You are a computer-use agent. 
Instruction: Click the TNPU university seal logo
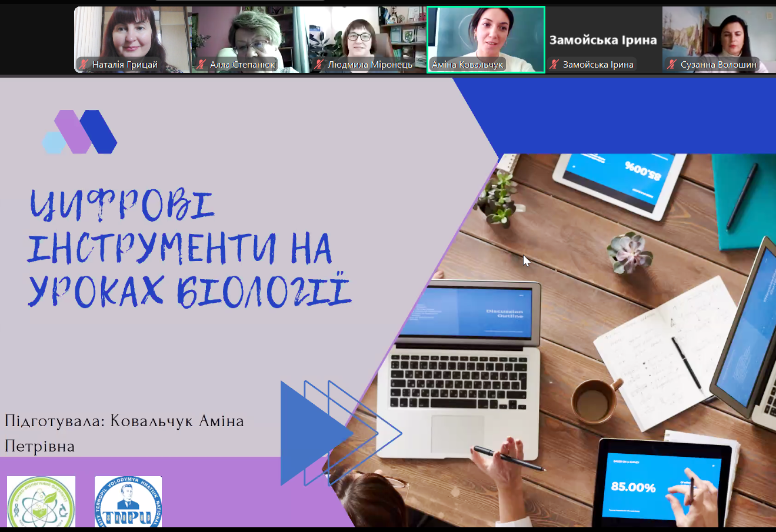point(128,501)
